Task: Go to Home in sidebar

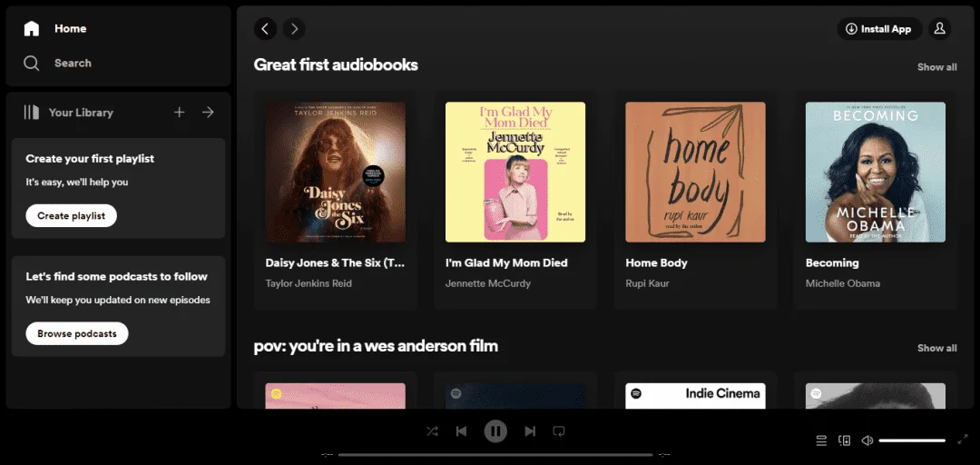Action: tap(55, 29)
